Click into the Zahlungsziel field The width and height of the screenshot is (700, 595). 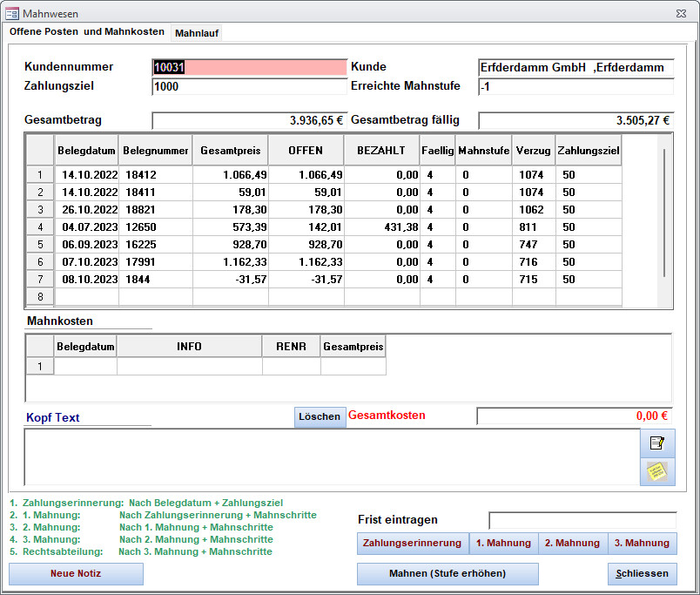[x=249, y=86]
